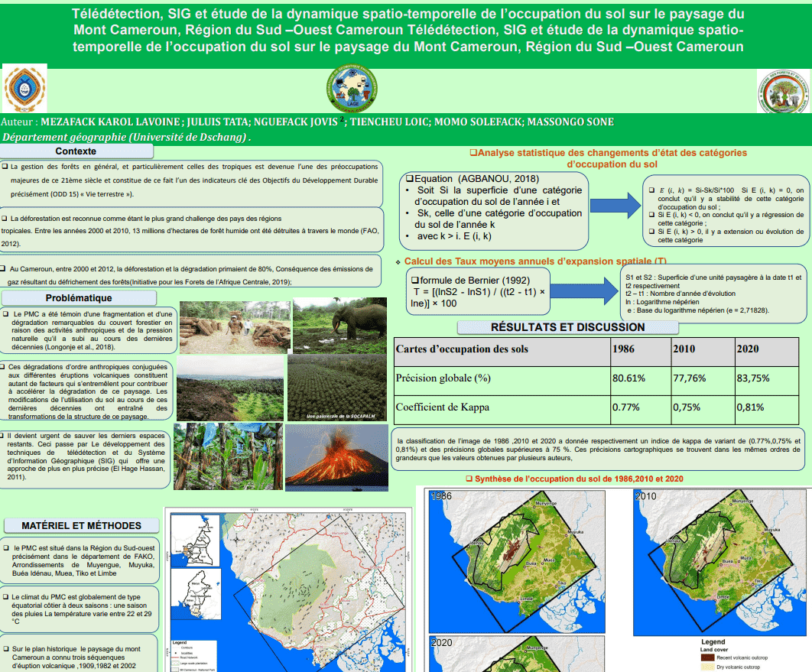The image size is (812, 672).
Task: Click the paragraph on PMC location in FAKO
Action: coord(80,561)
